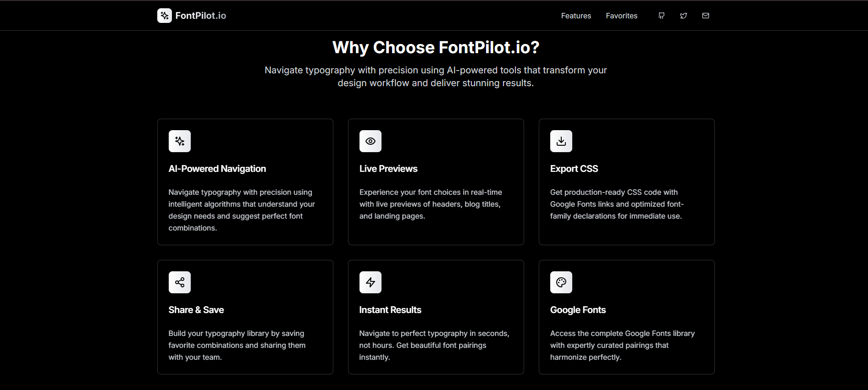Click the AI-Powered Navigation sparkles icon
This screenshot has height=390, width=868.
(x=179, y=141)
